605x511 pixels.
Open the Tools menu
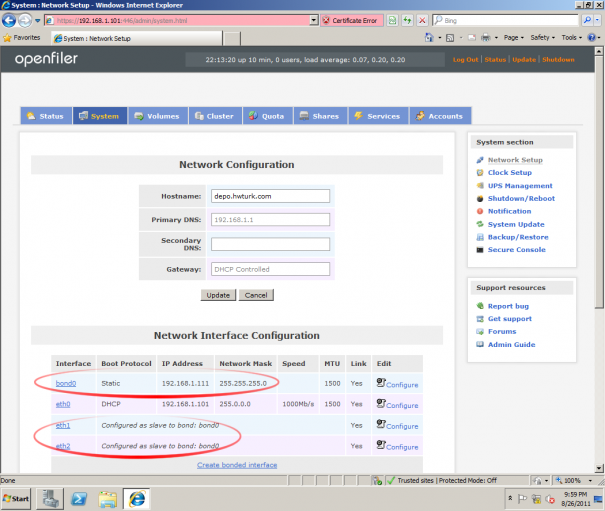coord(571,37)
